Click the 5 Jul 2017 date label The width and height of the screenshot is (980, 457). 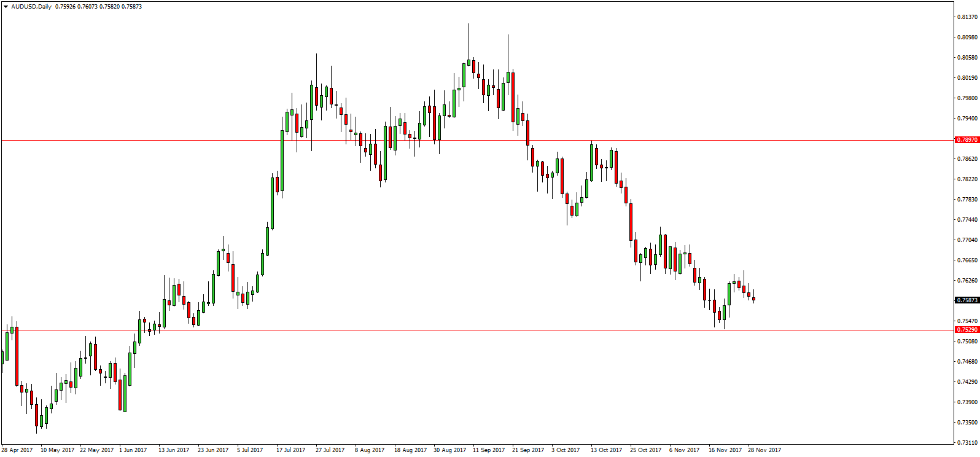click(x=250, y=450)
